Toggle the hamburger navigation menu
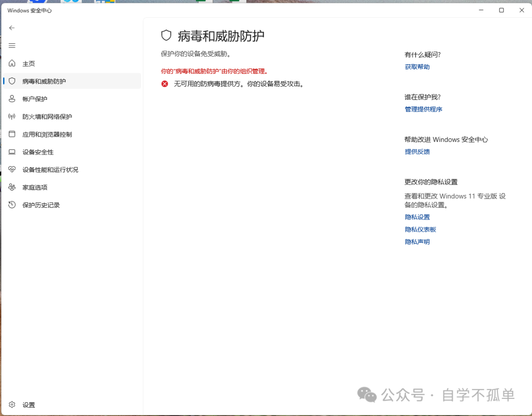Viewport: 532px width, 416px height. point(12,45)
